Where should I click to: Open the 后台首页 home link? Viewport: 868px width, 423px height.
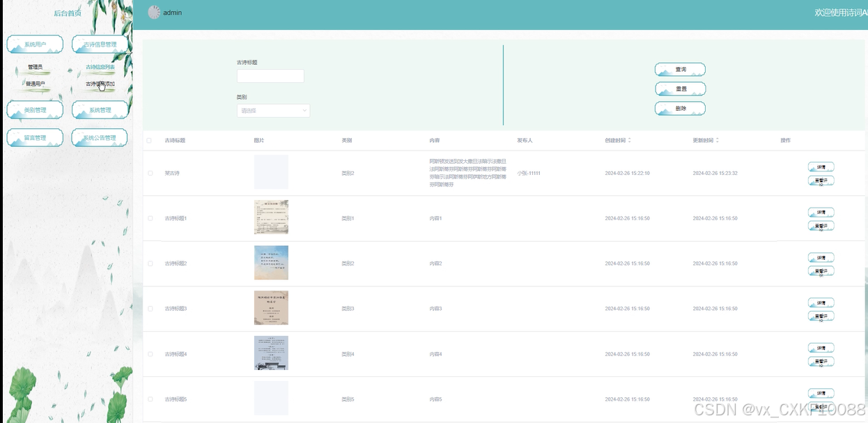coord(68,13)
